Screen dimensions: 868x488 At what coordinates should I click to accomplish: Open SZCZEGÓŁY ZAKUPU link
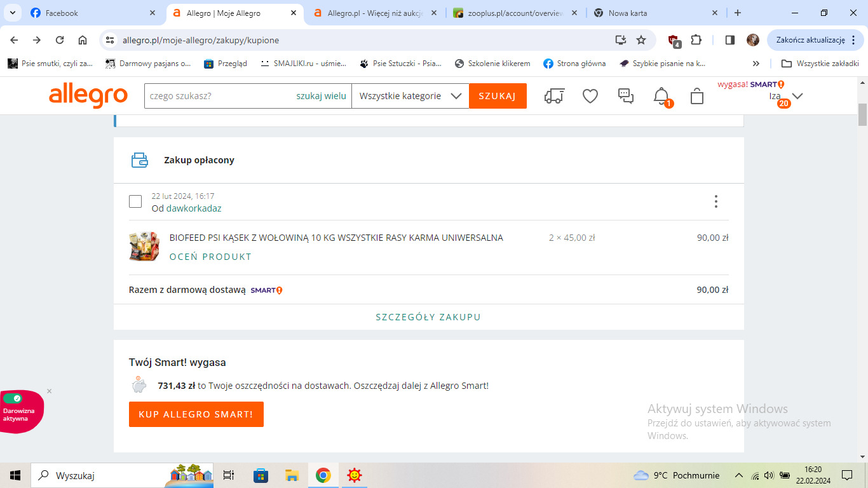click(x=428, y=317)
